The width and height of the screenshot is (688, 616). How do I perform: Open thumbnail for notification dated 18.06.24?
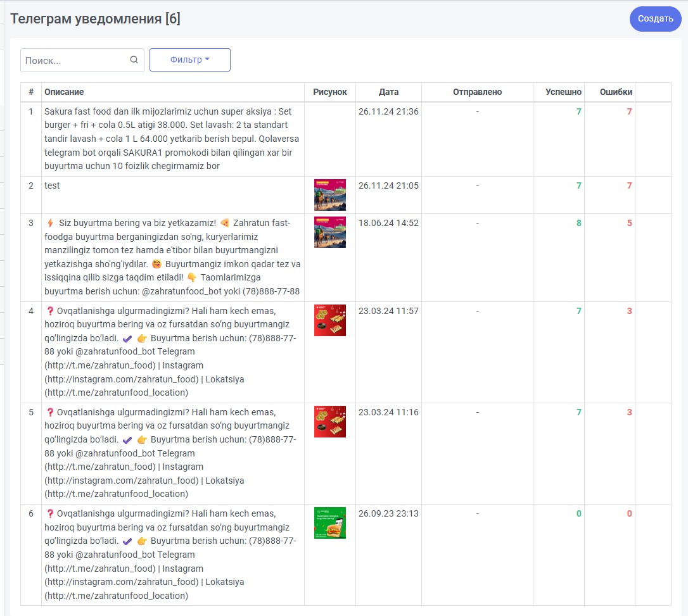(x=330, y=232)
